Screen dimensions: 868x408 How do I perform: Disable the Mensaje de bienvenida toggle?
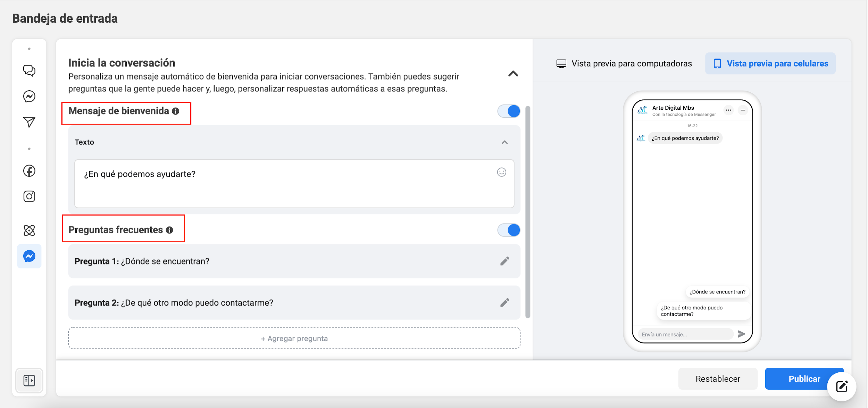509,111
